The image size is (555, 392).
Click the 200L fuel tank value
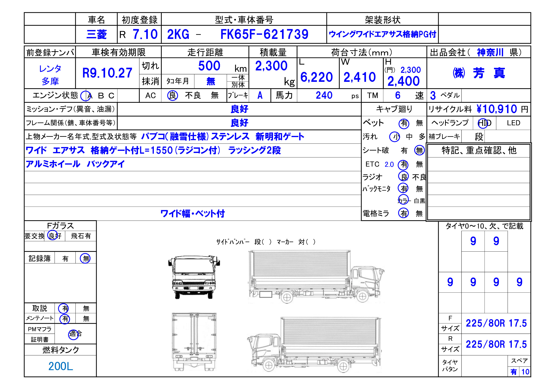(61, 366)
